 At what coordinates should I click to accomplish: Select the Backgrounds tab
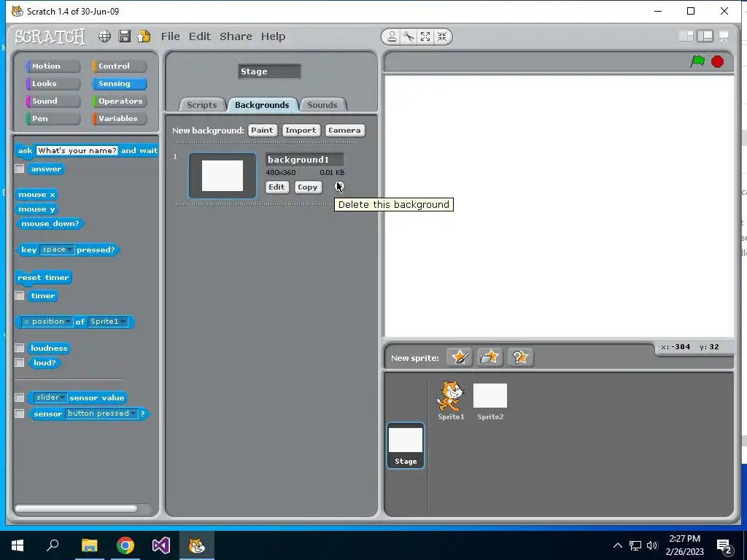(262, 105)
